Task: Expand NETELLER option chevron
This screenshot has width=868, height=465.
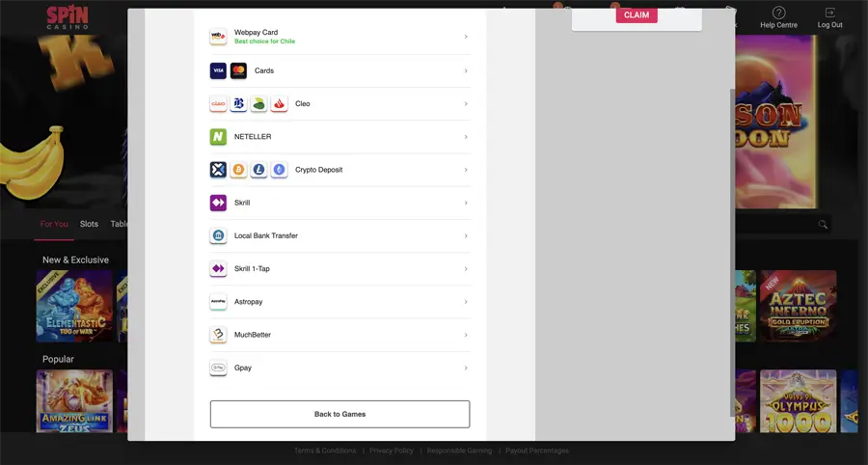Action: point(466,137)
